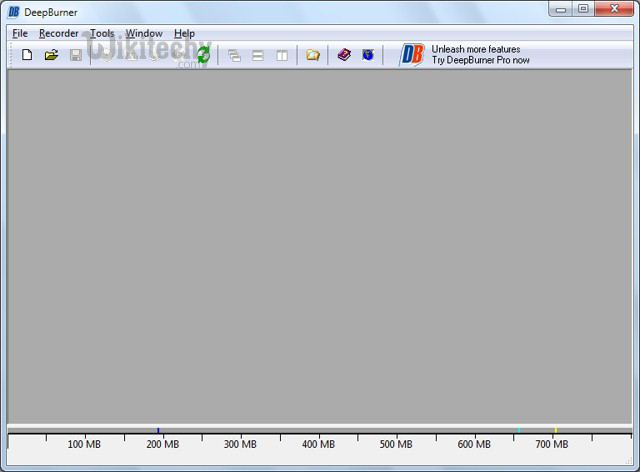
Task: Click the 700 MB label on the ruler
Action: click(552, 444)
